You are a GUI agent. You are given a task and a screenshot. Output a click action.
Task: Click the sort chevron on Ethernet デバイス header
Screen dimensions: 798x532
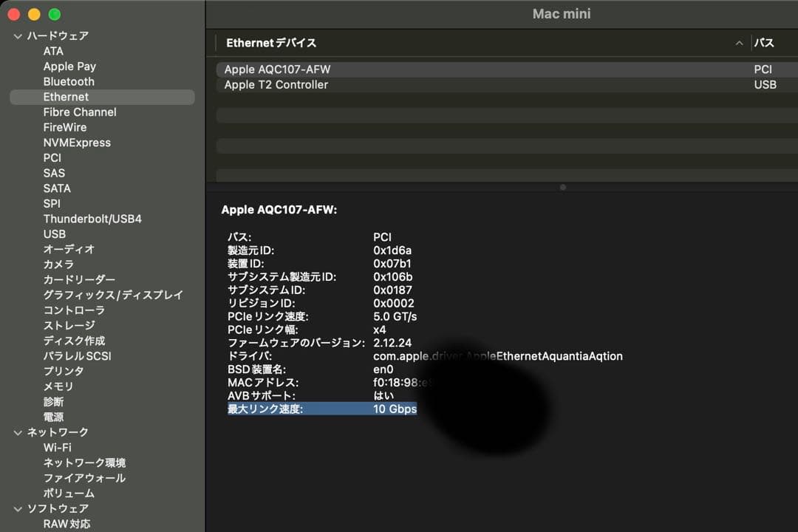(x=740, y=43)
